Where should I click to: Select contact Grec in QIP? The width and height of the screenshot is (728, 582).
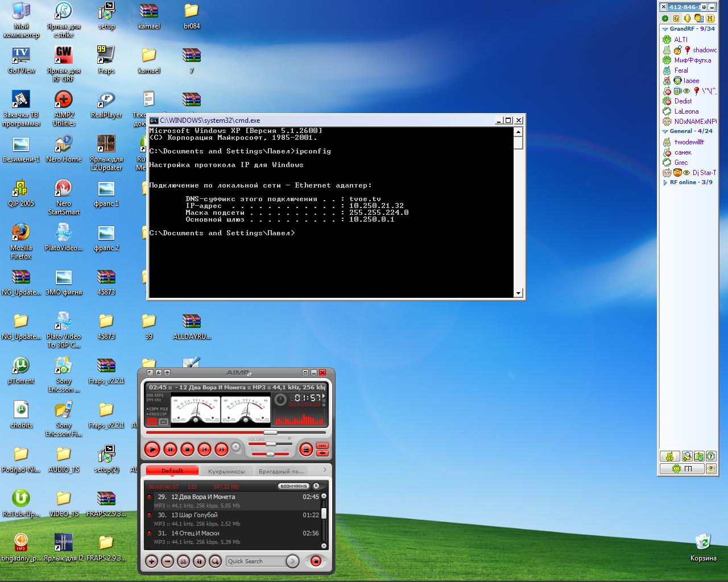coord(681,163)
